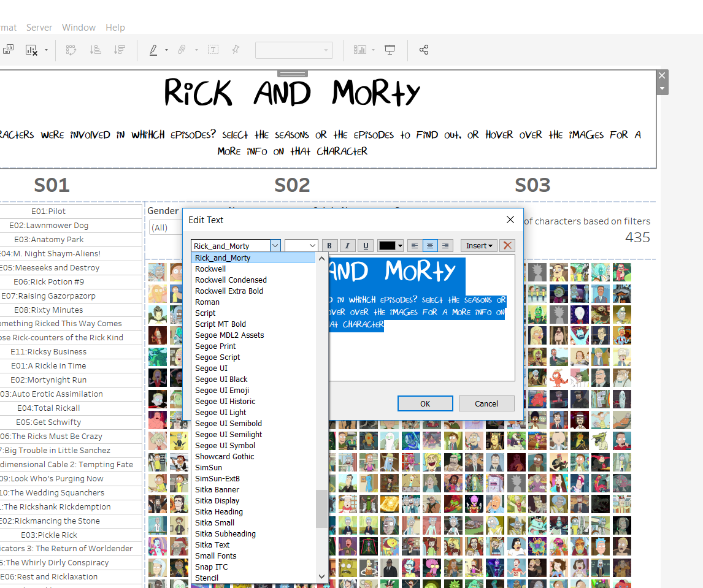
Task: Open the font family dropdown
Action: click(x=274, y=245)
